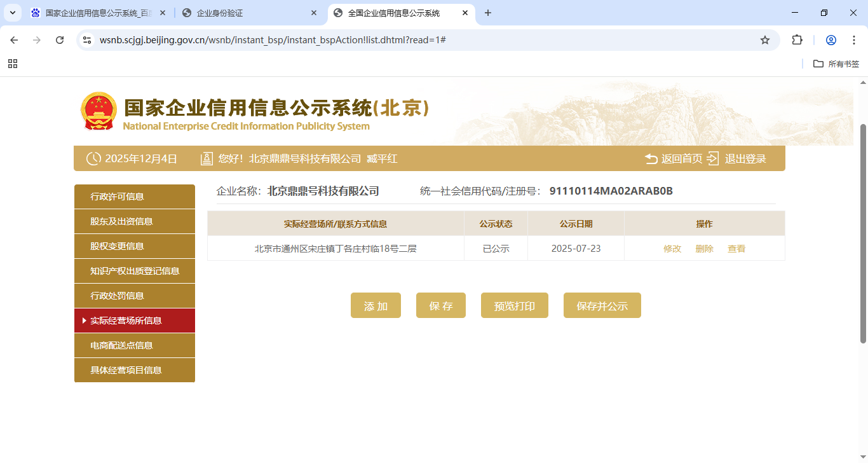Select 实际经营场所信息 in the sidebar
This screenshot has height=463, width=868.
pyautogui.click(x=135, y=321)
